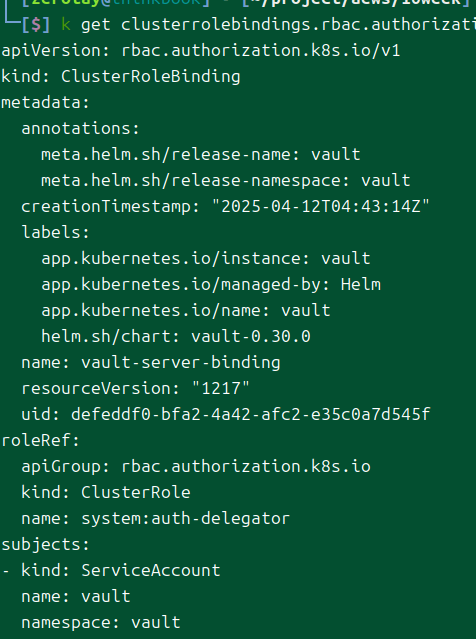This screenshot has width=476, height=639.
Task: Click the 'roleRef:' key
Action: 40,441
